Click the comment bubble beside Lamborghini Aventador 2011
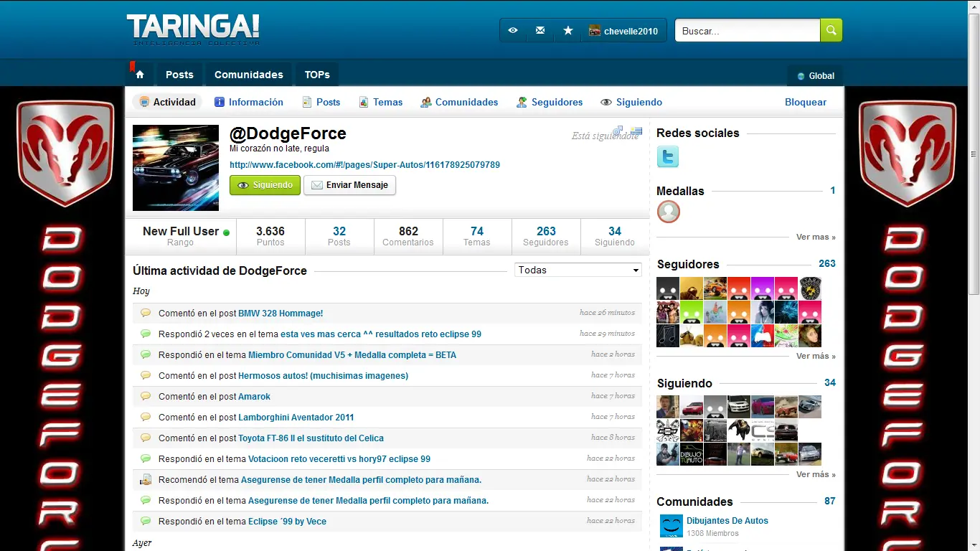This screenshot has width=980, height=551. (146, 417)
